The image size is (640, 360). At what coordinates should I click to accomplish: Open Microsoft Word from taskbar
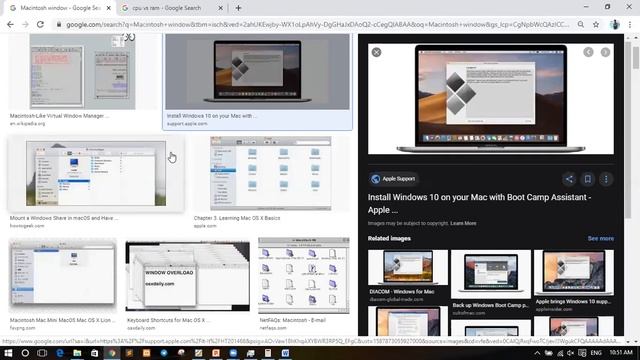pyautogui.click(x=285, y=353)
